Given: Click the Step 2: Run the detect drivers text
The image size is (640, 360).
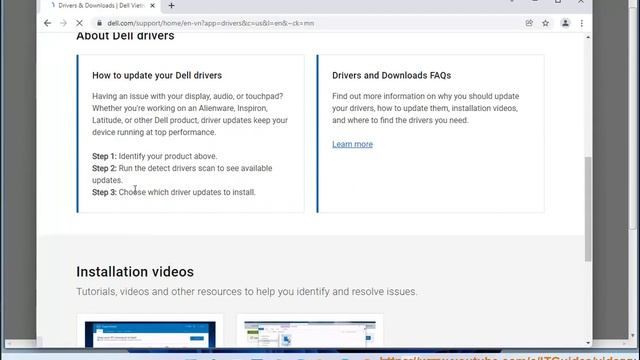Looking at the screenshot, I should pyautogui.click(x=182, y=174).
